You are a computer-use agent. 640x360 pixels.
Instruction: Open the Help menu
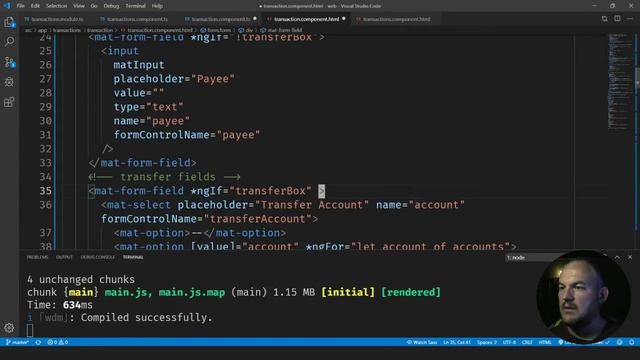click(157, 6)
